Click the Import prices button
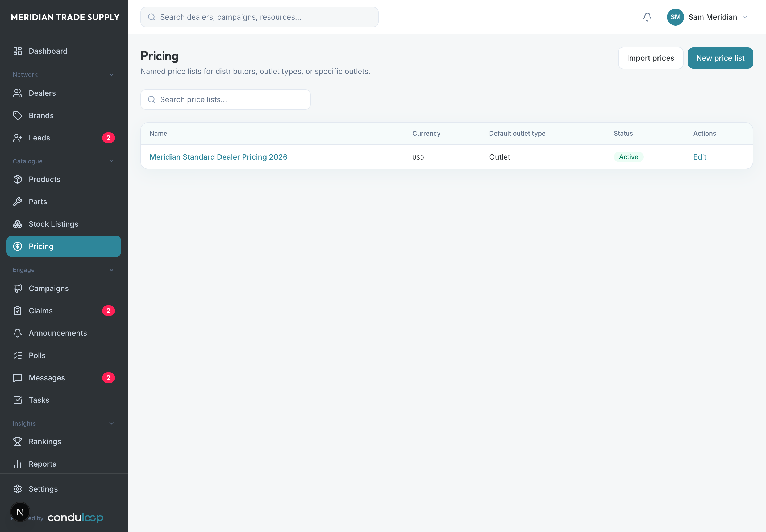This screenshot has height=532, width=766. tap(650, 58)
